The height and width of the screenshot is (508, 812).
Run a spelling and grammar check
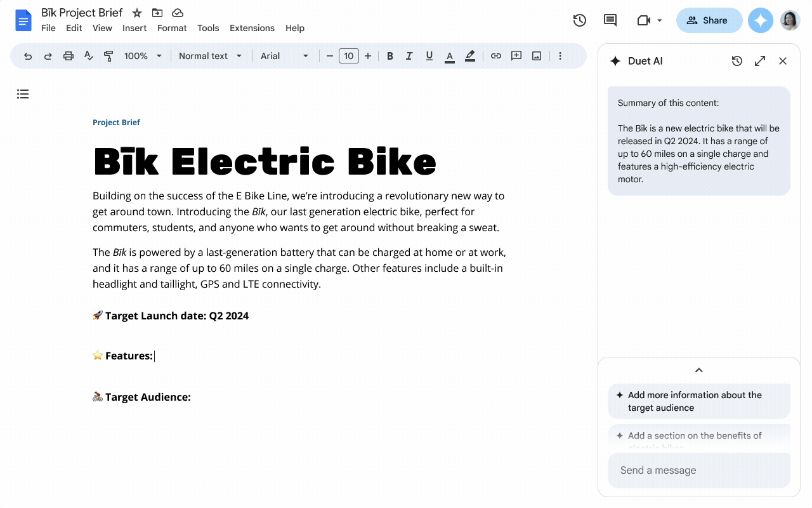88,56
